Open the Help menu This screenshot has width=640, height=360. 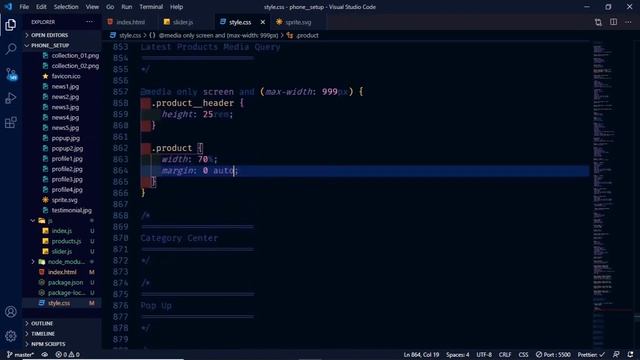(x=176, y=7)
